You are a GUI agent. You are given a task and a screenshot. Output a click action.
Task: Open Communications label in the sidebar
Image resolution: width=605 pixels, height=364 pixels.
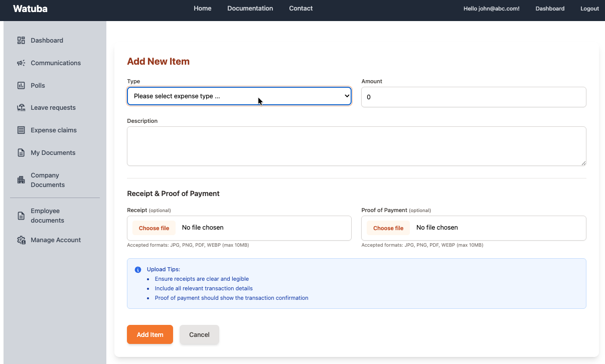coord(56,63)
